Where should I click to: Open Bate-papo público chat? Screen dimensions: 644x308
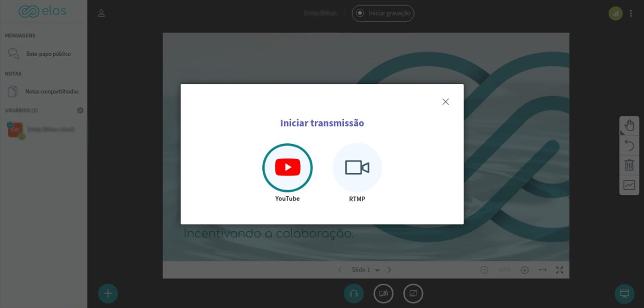click(x=43, y=54)
